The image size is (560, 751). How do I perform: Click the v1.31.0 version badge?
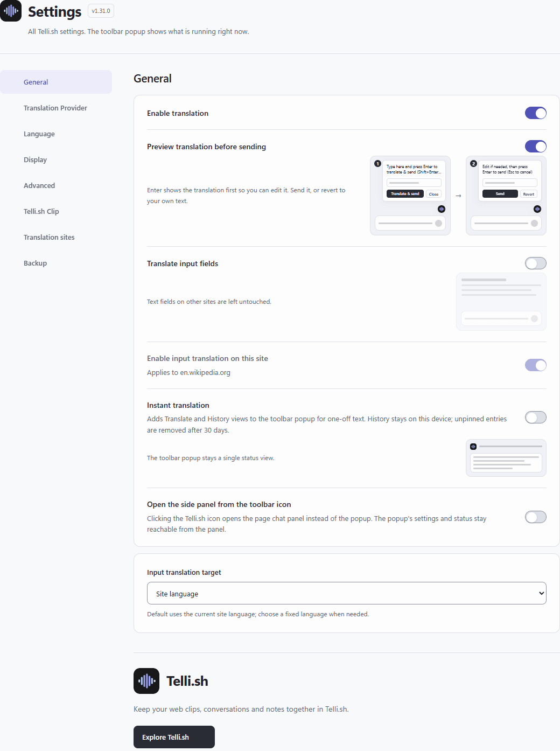pyautogui.click(x=101, y=11)
